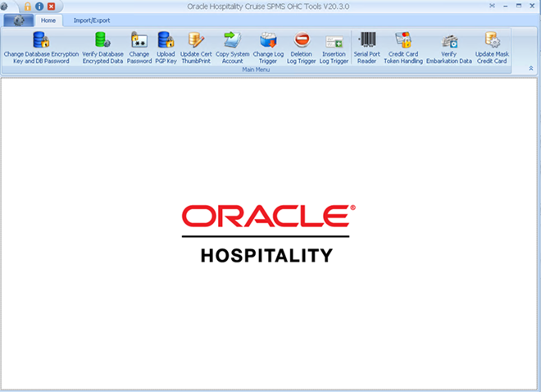
Task: Switch to the Import/Export ribbon tab
Action: point(92,21)
